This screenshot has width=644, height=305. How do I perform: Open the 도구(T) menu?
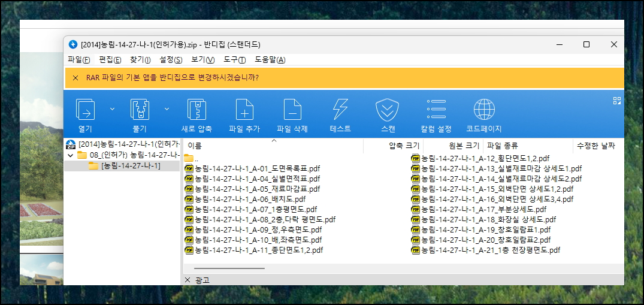coord(234,60)
